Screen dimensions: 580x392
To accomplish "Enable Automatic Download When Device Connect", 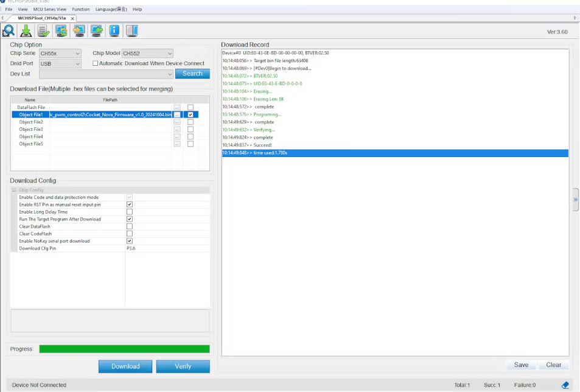I will tap(96, 63).
